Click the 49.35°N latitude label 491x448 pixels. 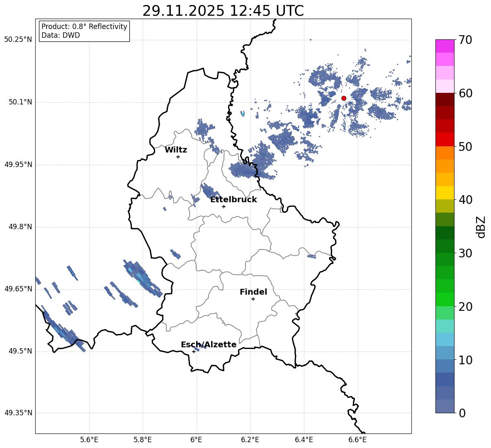[18, 413]
